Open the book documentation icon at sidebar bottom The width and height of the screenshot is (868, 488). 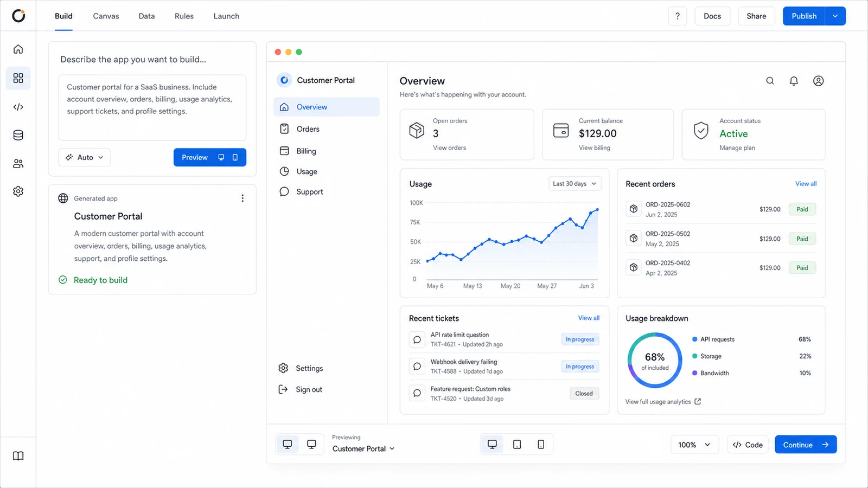[18, 456]
